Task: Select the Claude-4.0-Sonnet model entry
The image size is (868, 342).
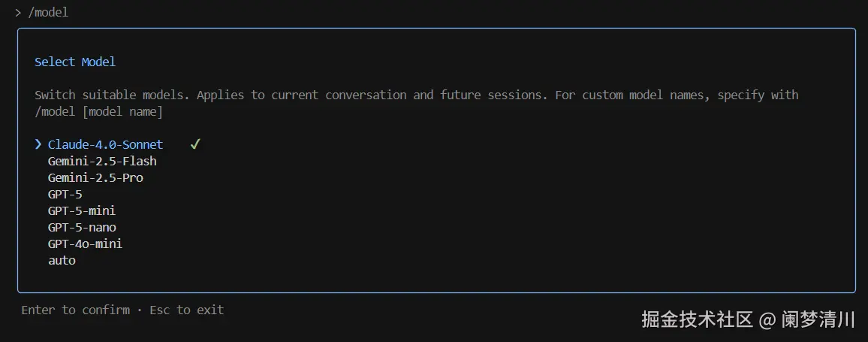Action: point(105,144)
